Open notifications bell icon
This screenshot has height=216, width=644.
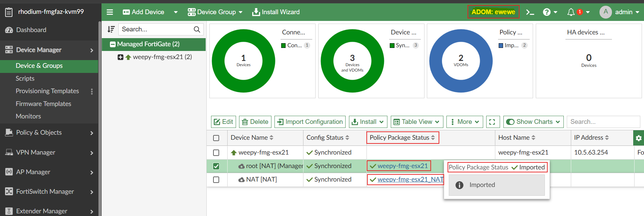click(571, 12)
